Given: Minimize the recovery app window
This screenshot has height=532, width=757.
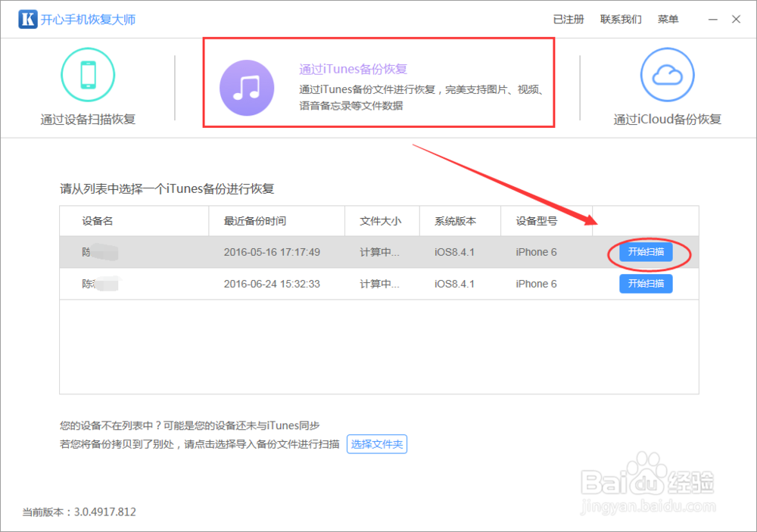Looking at the screenshot, I should click(713, 20).
